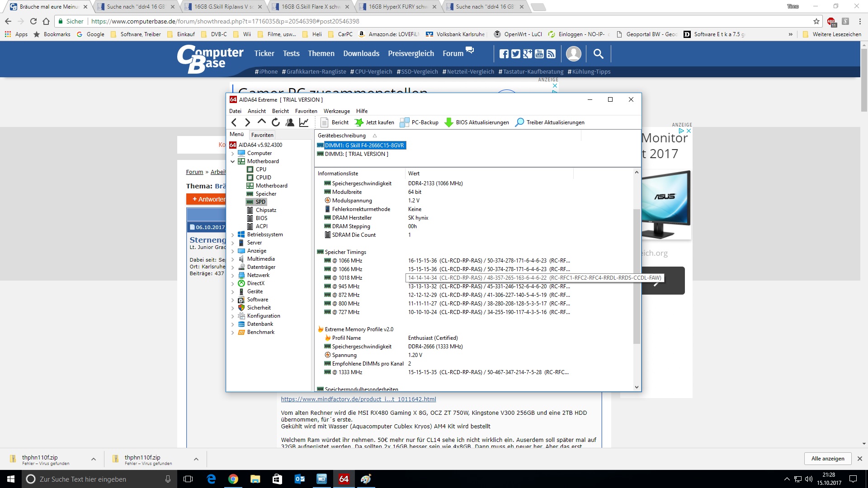
Task: Collapse the Motherboard tree node
Action: (x=233, y=161)
